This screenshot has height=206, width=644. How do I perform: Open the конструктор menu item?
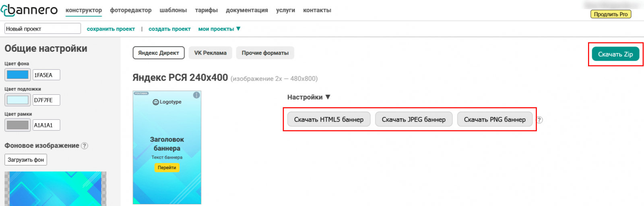point(84,10)
